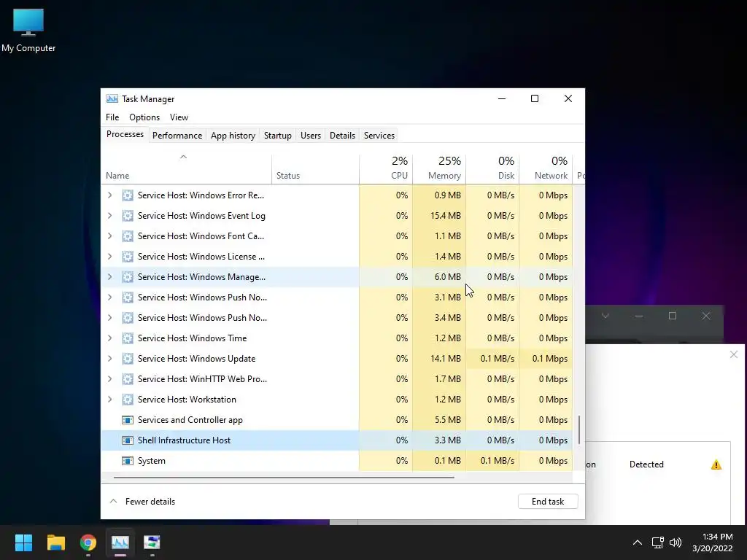Switch to the App history tab
The height and width of the screenshot is (560, 747).
(233, 135)
